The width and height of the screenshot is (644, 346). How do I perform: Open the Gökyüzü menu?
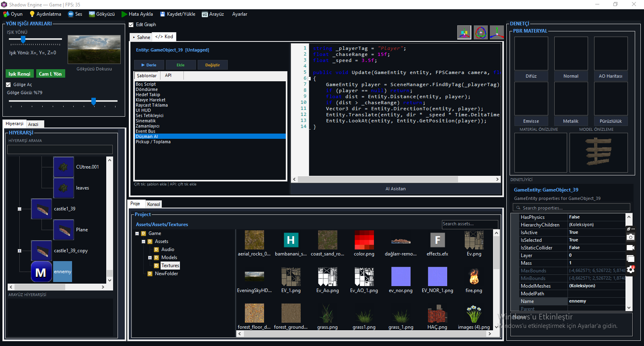pyautogui.click(x=102, y=14)
